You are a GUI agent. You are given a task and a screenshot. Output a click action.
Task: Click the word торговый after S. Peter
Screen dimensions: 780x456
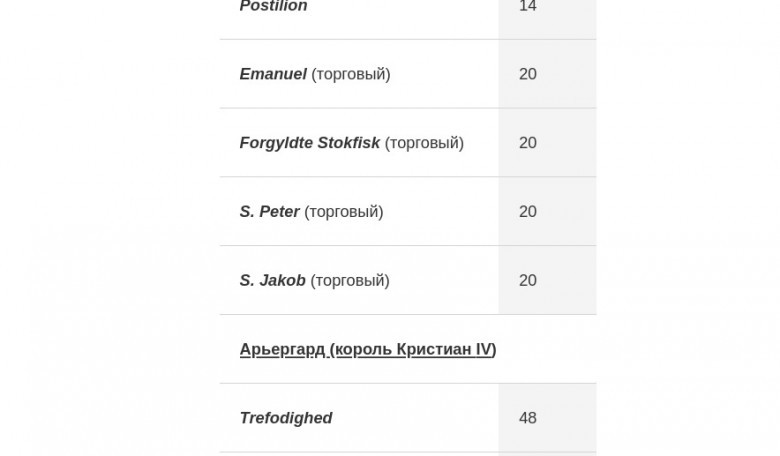pos(344,212)
